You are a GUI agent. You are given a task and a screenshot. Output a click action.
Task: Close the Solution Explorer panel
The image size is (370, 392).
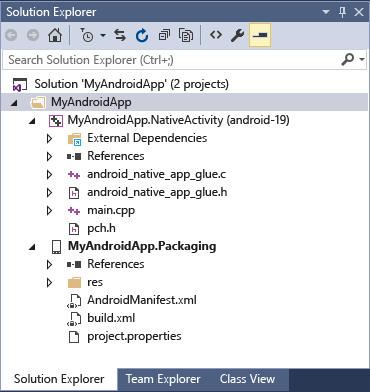point(359,12)
